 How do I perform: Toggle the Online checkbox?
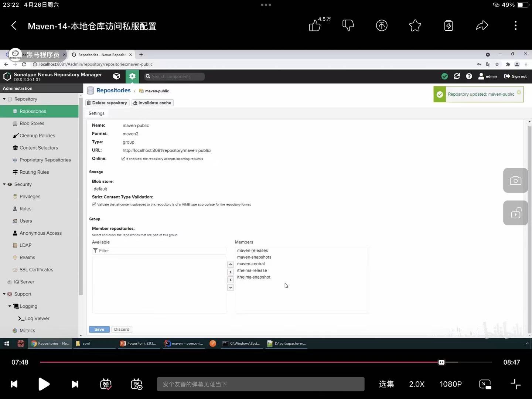123,158
